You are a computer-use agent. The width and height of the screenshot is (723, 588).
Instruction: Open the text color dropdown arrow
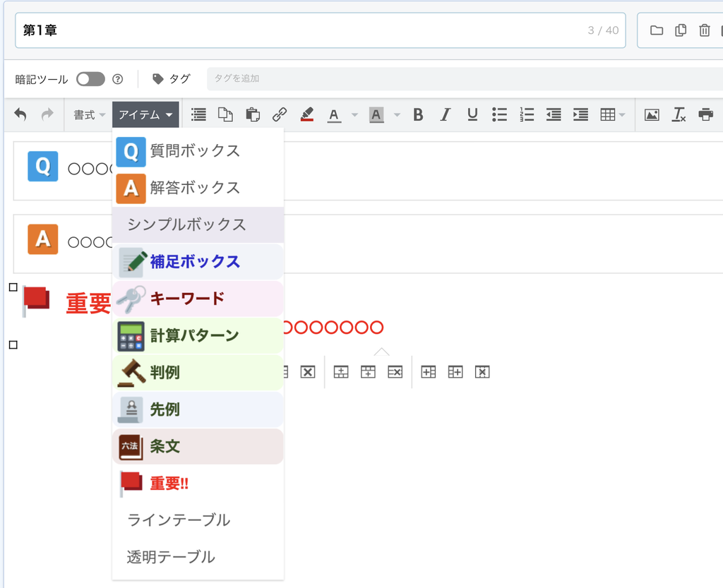pos(354,115)
